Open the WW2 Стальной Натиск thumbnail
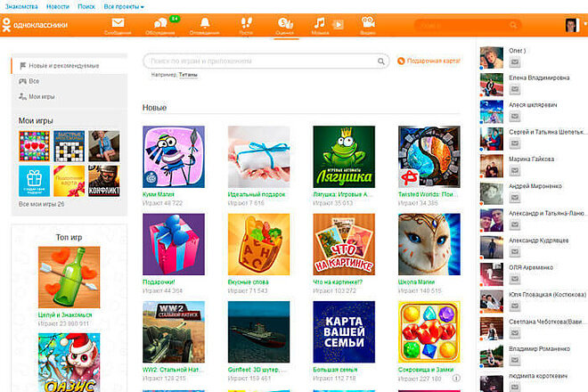Image resolution: width=588 pixels, height=392 pixels. click(174, 332)
